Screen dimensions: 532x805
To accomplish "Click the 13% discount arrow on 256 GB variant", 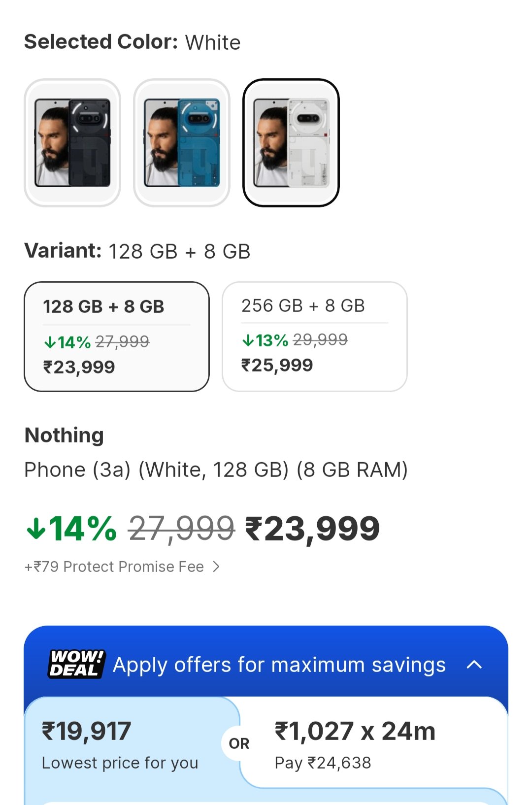I will 248,340.
